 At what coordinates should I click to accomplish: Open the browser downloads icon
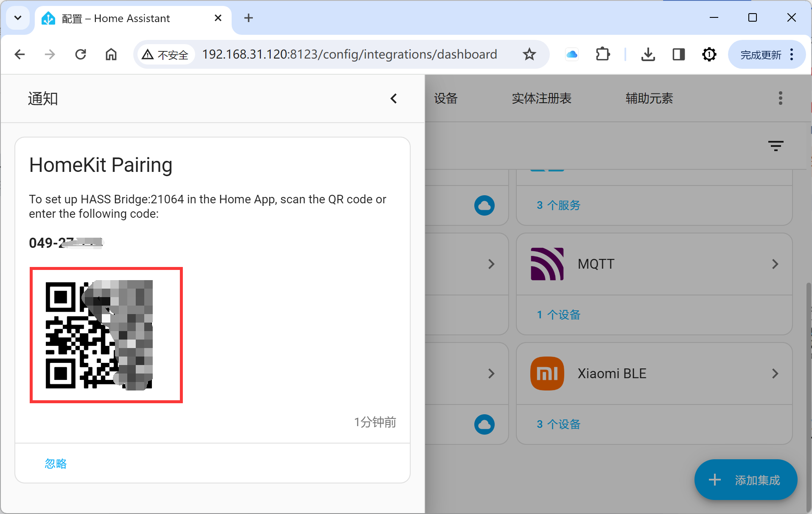pos(648,54)
